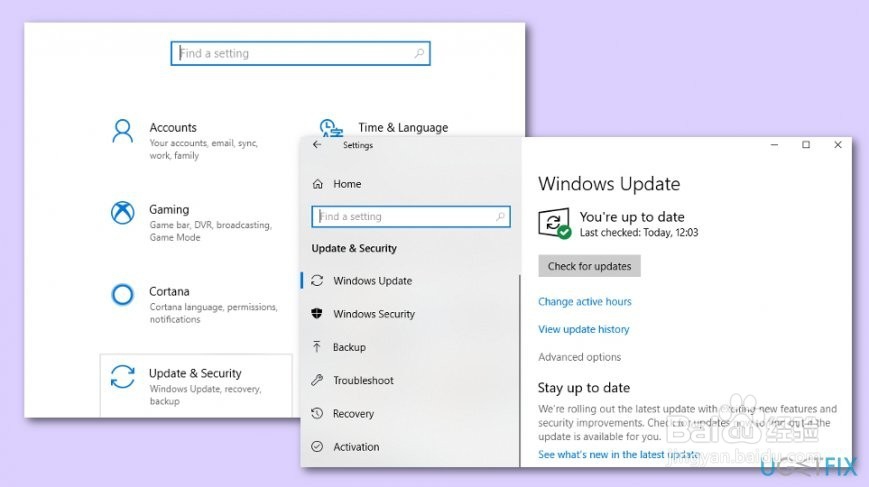Click the Troubleshoot wrench icon

click(317, 380)
